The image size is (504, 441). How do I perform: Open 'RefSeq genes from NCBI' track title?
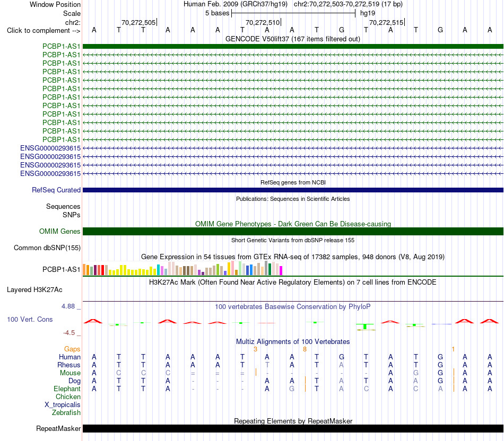(x=293, y=182)
